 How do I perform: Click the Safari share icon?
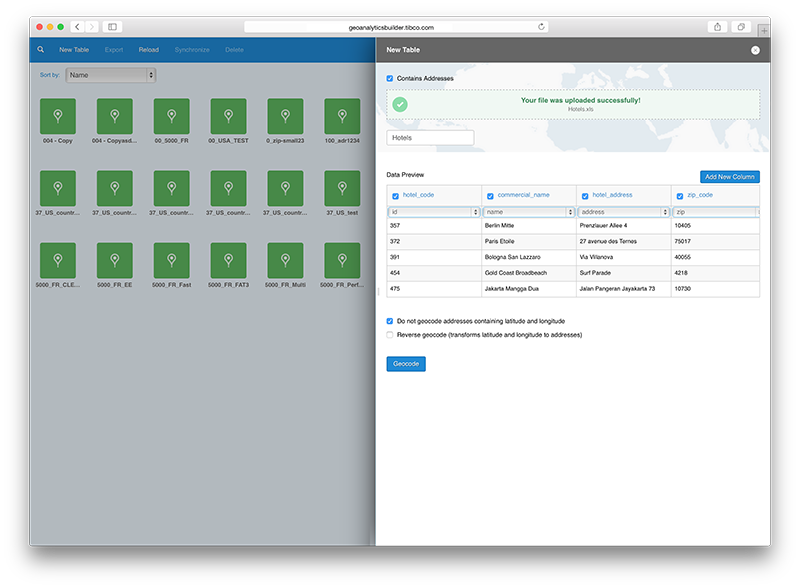click(716, 27)
